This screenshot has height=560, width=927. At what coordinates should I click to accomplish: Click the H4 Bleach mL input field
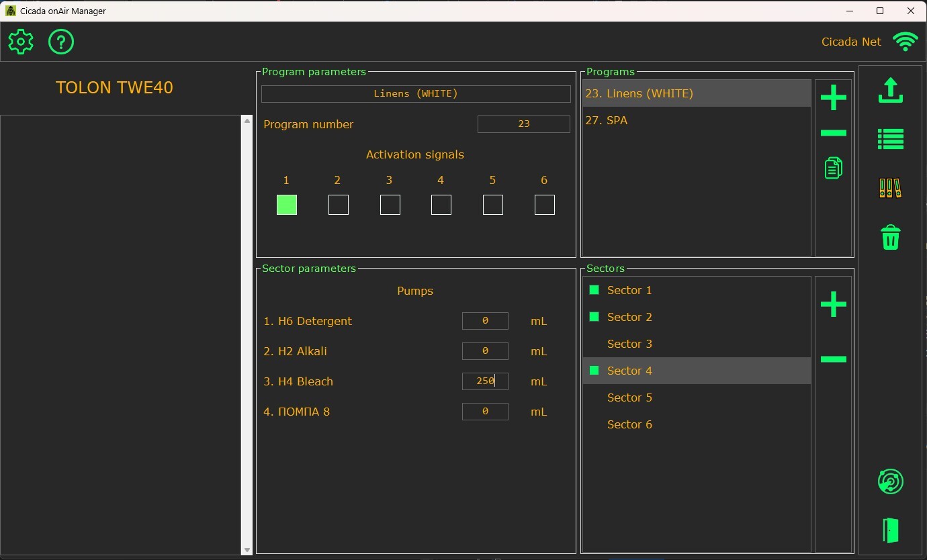click(x=485, y=381)
